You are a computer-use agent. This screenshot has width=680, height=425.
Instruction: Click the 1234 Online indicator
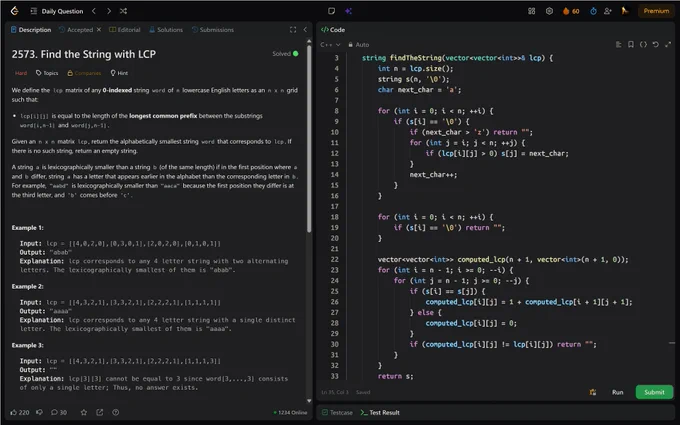click(x=290, y=412)
